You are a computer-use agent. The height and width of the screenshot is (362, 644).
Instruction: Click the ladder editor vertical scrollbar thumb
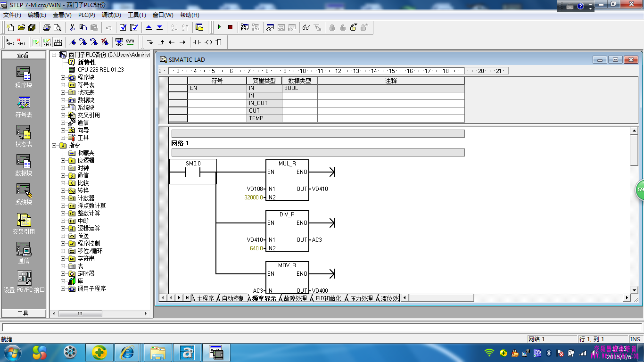[635, 150]
